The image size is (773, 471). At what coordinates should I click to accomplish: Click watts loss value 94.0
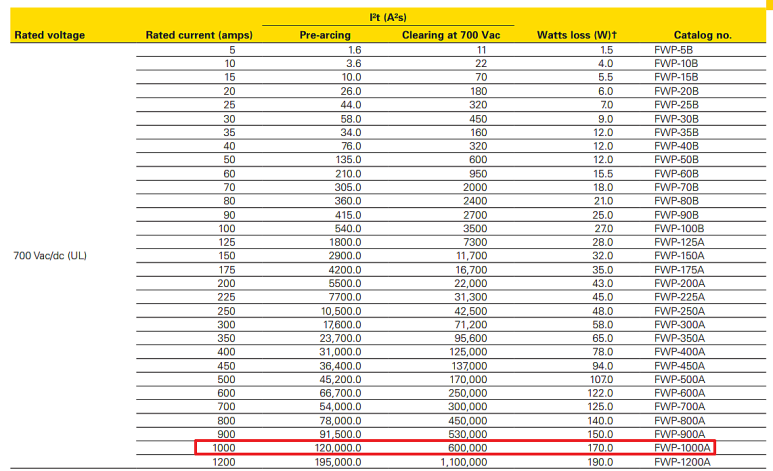click(x=603, y=366)
